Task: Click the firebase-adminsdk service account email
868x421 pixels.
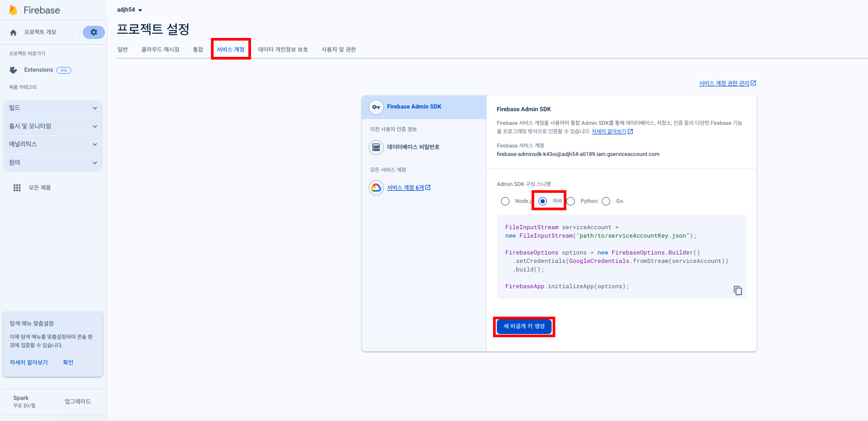Action: [578, 154]
